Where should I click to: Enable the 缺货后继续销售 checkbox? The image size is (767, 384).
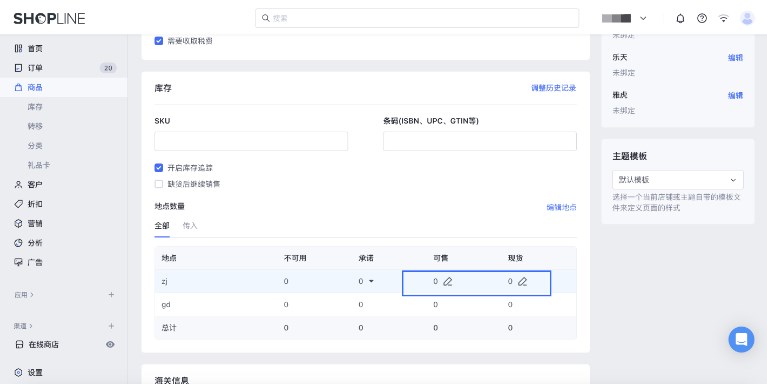[158, 184]
